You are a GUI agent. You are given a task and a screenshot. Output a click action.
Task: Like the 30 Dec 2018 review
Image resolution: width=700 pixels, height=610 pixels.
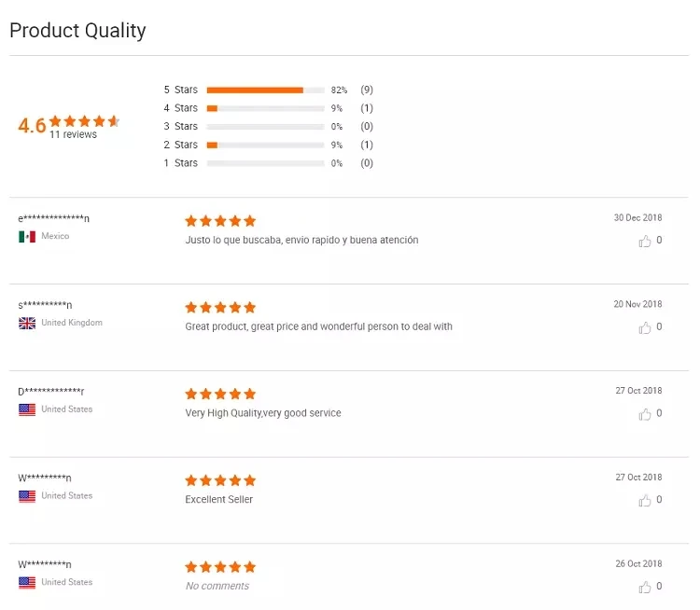[x=645, y=241]
